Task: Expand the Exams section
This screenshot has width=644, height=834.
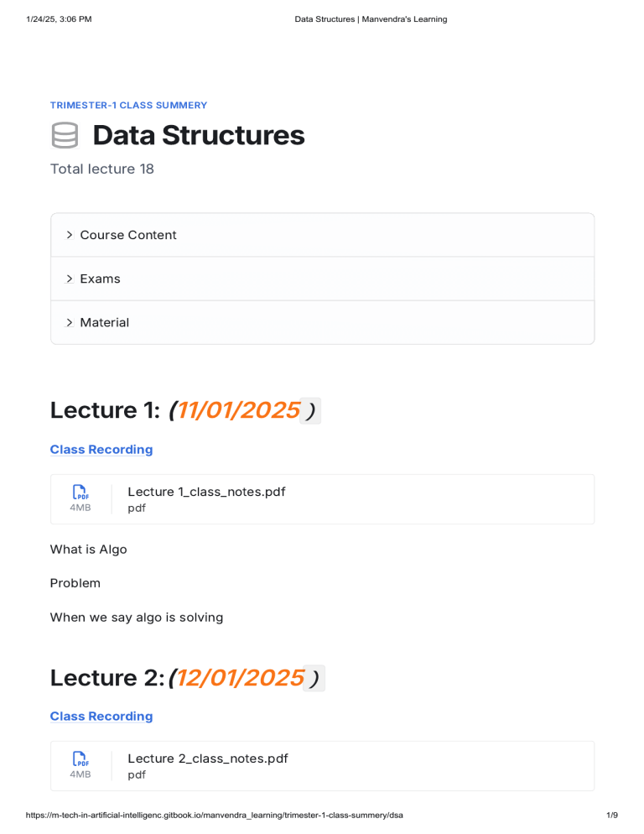Action: point(101,279)
